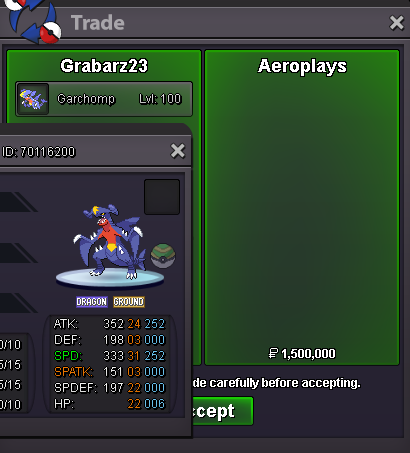Click the SPATK stat row
This screenshot has height=453, width=410.
click(x=109, y=372)
